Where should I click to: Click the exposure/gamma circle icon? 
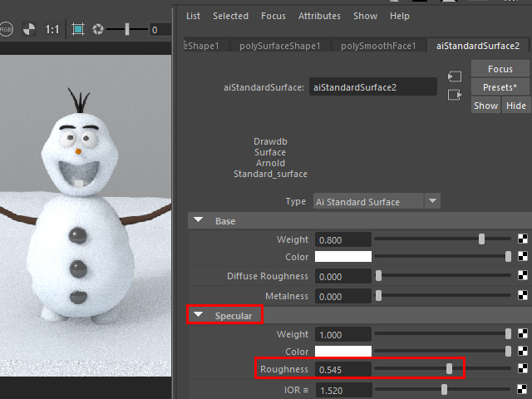pyautogui.click(x=29, y=29)
